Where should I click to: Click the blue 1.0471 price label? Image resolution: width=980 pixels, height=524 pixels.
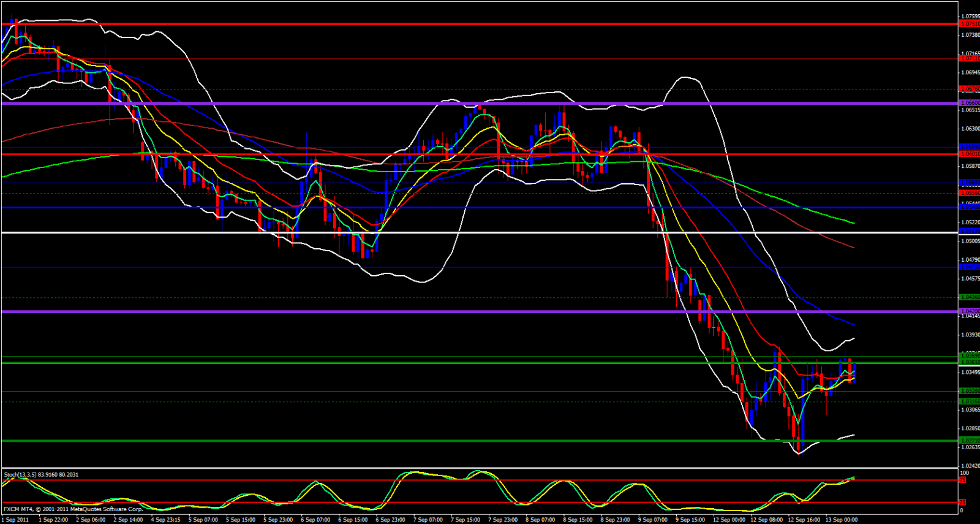coord(969,267)
